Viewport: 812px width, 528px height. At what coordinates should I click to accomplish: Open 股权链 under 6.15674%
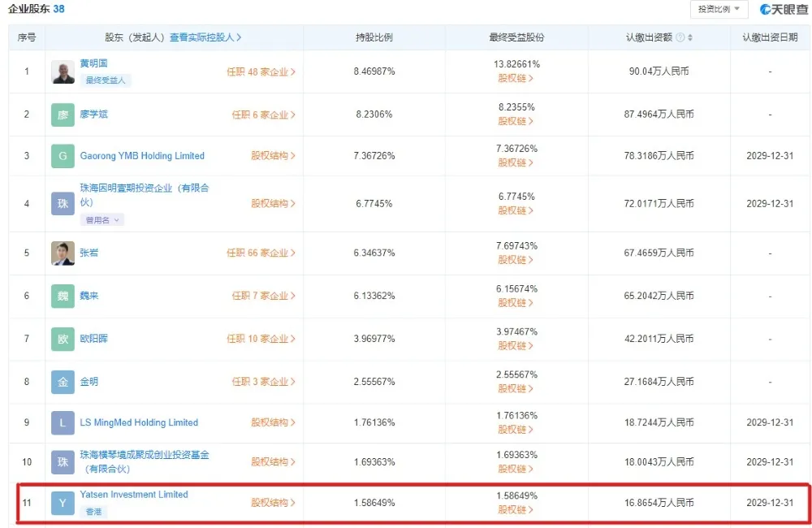coord(516,303)
